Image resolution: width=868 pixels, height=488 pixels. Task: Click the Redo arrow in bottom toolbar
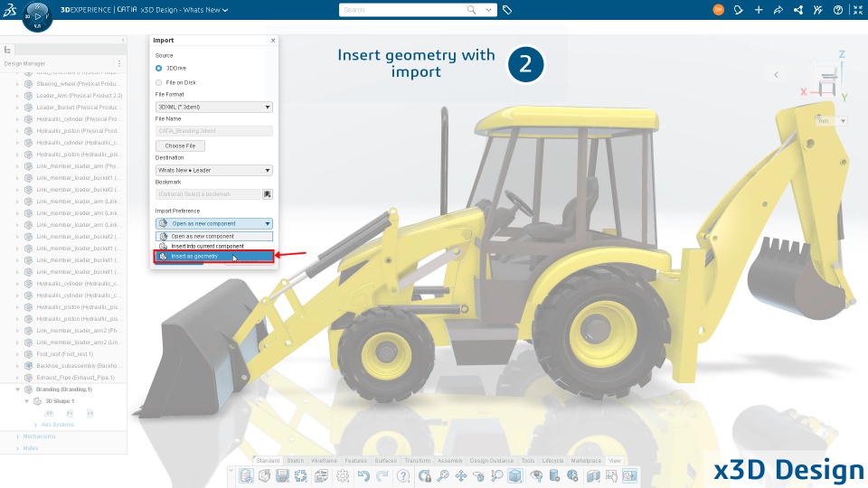tap(382, 476)
